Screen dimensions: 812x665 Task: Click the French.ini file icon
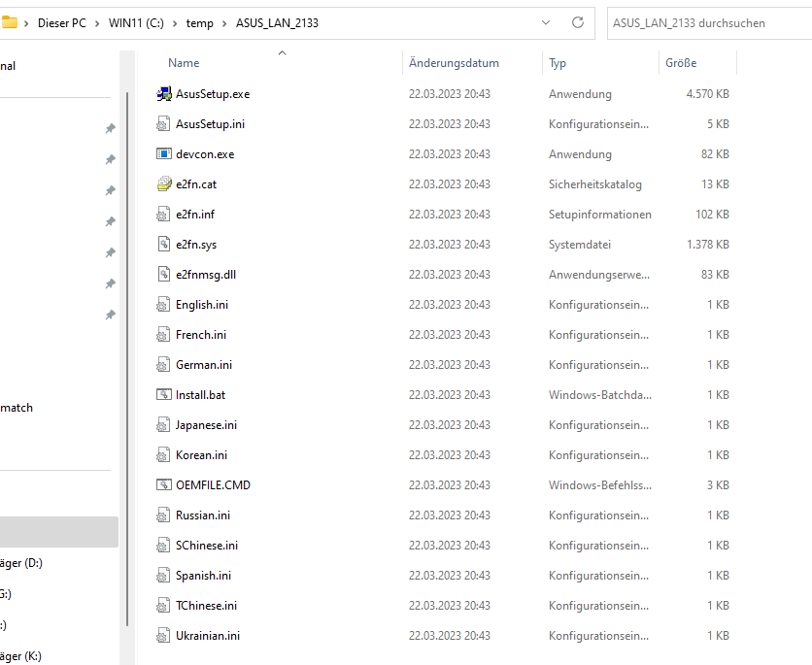coord(163,334)
